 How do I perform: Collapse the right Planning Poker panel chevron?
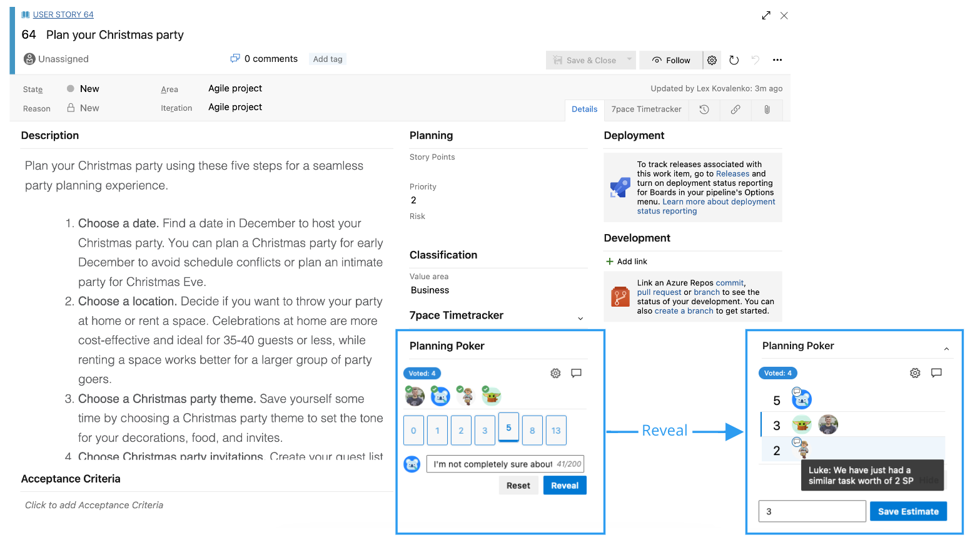[947, 348]
